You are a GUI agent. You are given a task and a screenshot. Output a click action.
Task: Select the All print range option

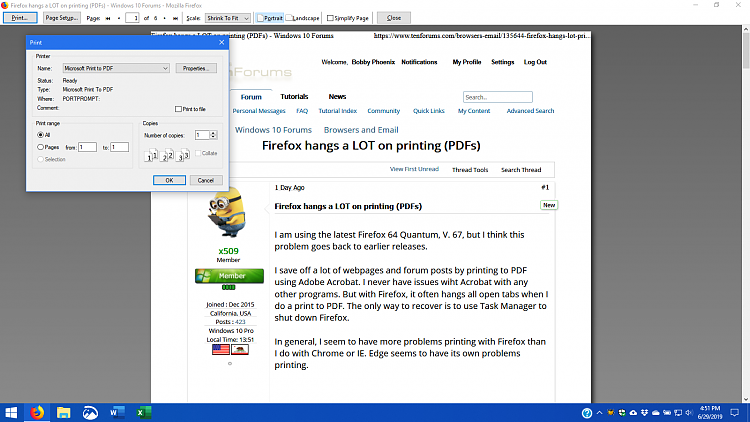click(41, 135)
